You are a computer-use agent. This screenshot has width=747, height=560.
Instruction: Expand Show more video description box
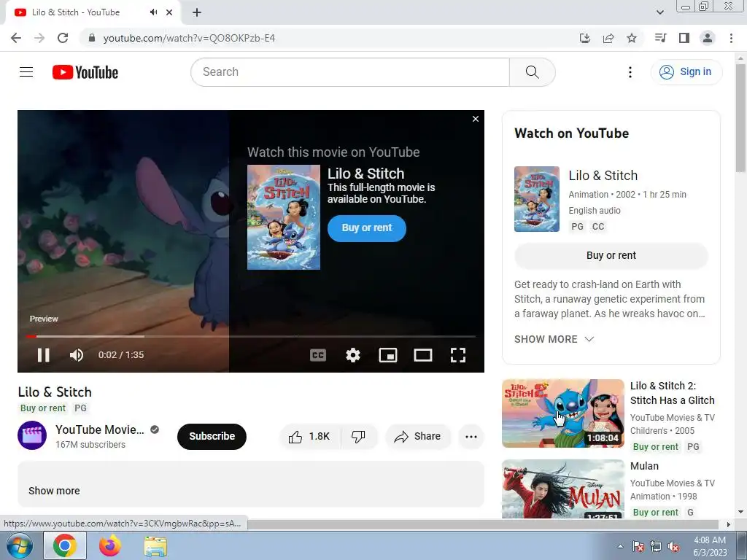[54, 491]
